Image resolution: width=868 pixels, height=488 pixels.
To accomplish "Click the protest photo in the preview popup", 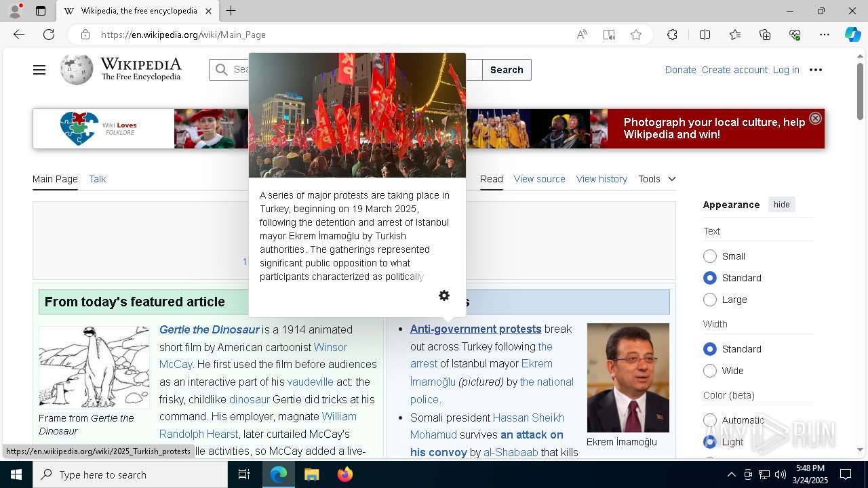I will click(x=357, y=115).
